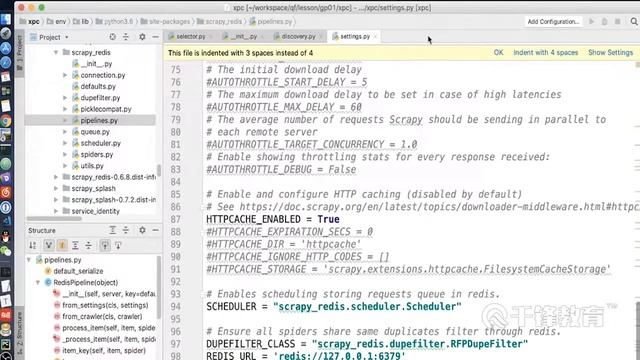Toggle autoscroll from source in Structure toolbar

(x=118, y=245)
